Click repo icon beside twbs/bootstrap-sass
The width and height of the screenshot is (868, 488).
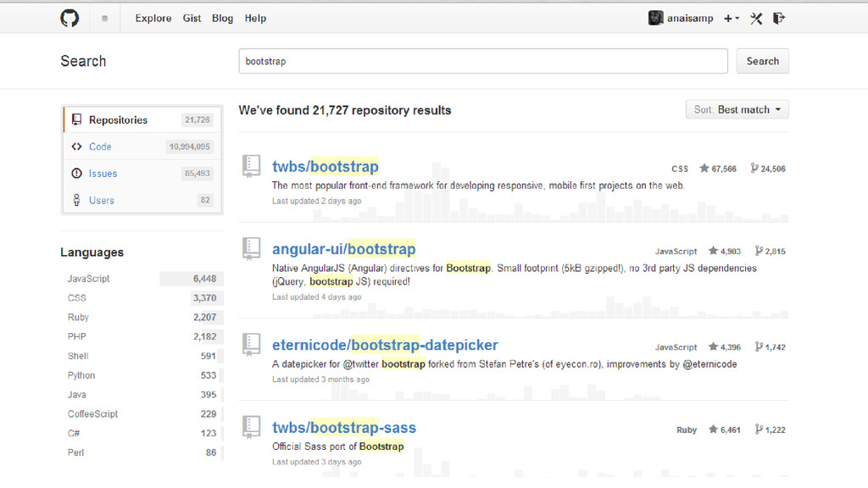click(x=251, y=427)
